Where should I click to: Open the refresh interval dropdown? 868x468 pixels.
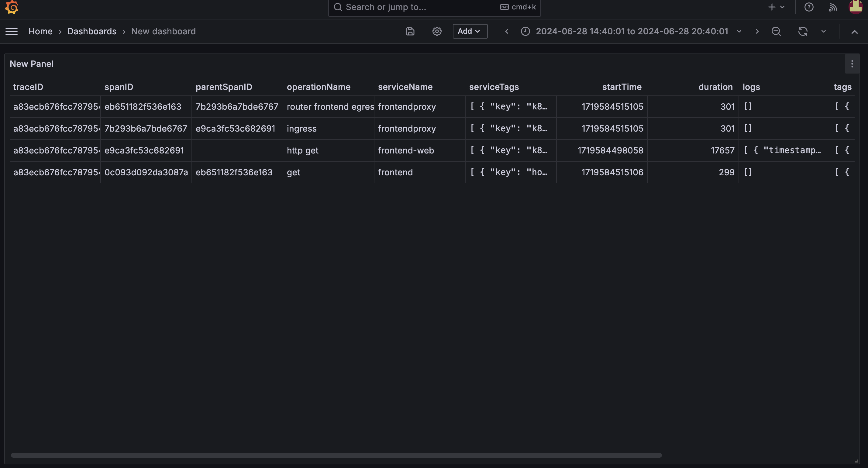(823, 31)
